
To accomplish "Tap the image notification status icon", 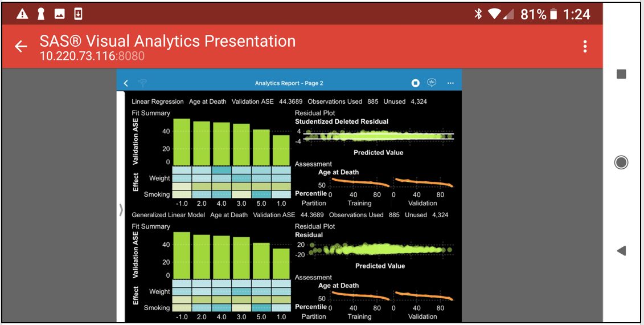I will click(x=60, y=14).
